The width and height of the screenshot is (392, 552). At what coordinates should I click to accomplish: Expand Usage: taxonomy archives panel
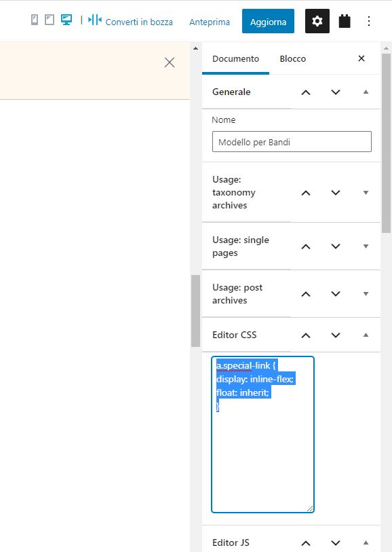point(366,193)
